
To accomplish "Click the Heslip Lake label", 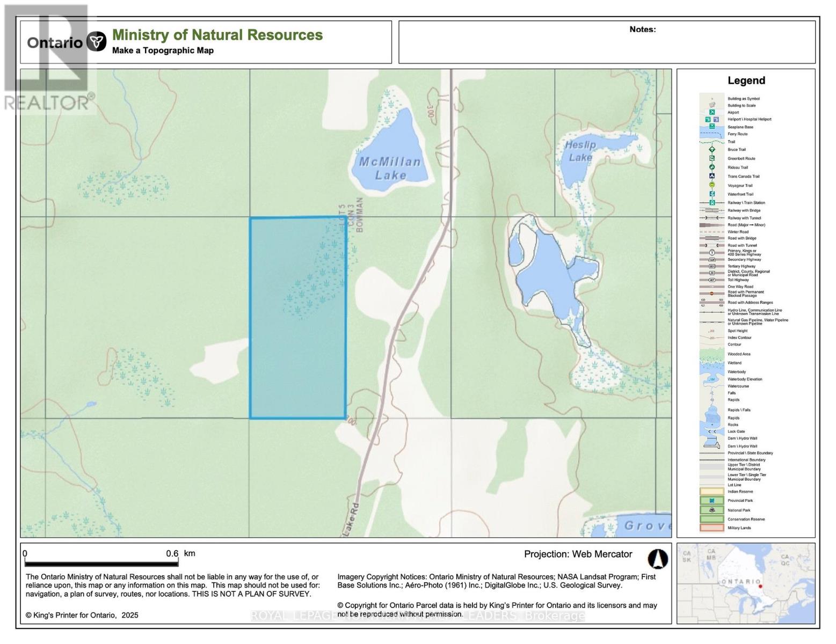I will (x=580, y=151).
